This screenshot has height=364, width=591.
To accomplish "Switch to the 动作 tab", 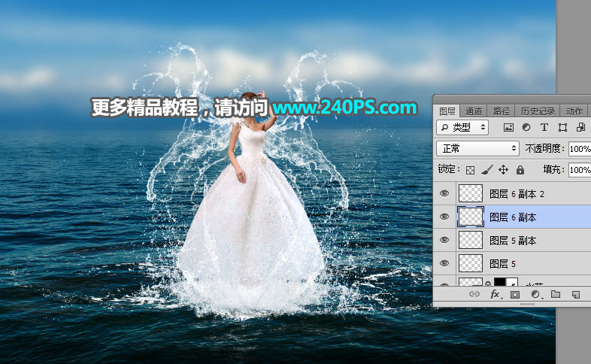I will point(574,111).
